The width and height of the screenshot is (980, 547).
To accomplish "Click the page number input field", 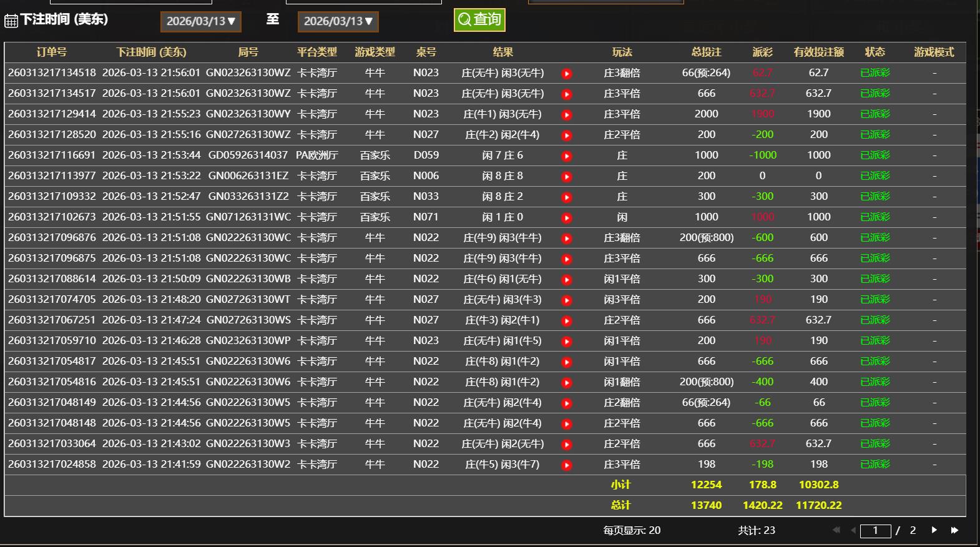I will coord(875,531).
